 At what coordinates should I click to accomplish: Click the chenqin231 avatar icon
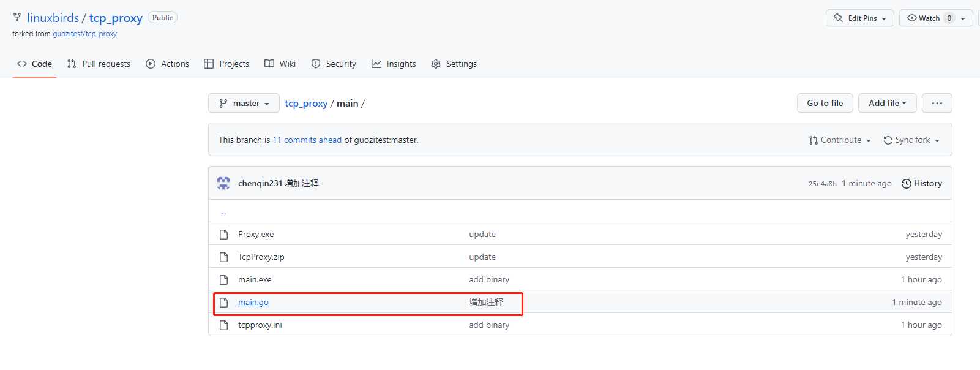tap(223, 183)
